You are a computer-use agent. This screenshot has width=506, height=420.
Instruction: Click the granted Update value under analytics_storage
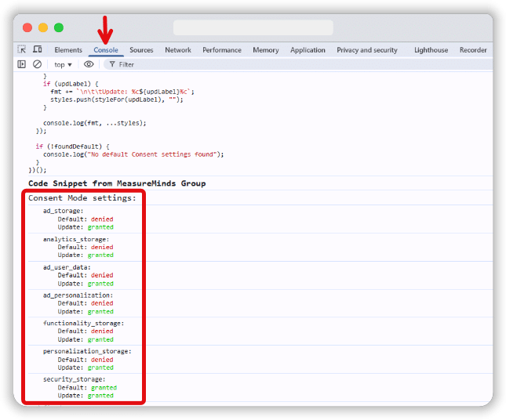100,255
